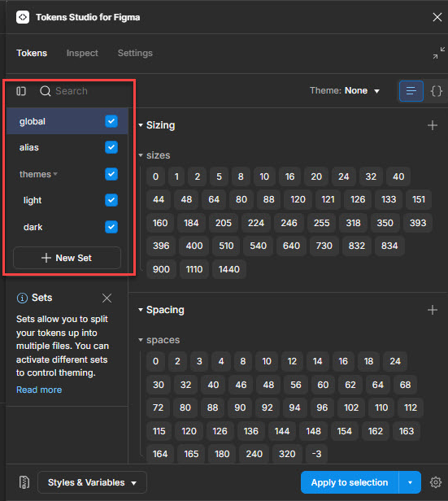Close the Tokens Studio plugin window
This screenshot has width=448, height=501.
pyautogui.click(x=437, y=17)
